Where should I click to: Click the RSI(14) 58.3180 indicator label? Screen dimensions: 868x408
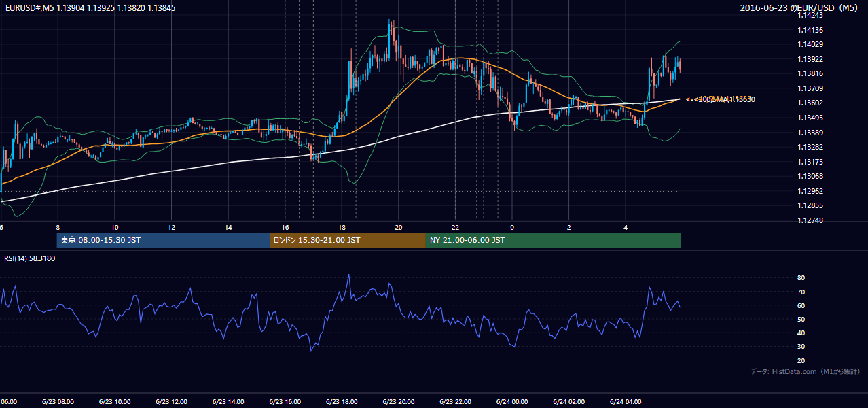point(30,258)
